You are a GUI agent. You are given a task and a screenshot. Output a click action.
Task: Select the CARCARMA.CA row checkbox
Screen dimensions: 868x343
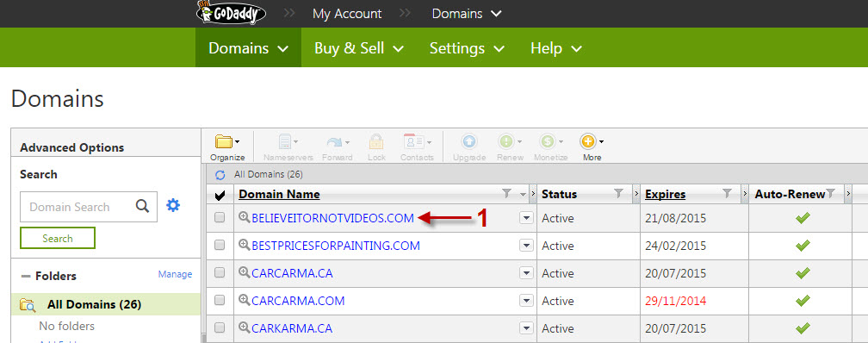click(x=220, y=272)
